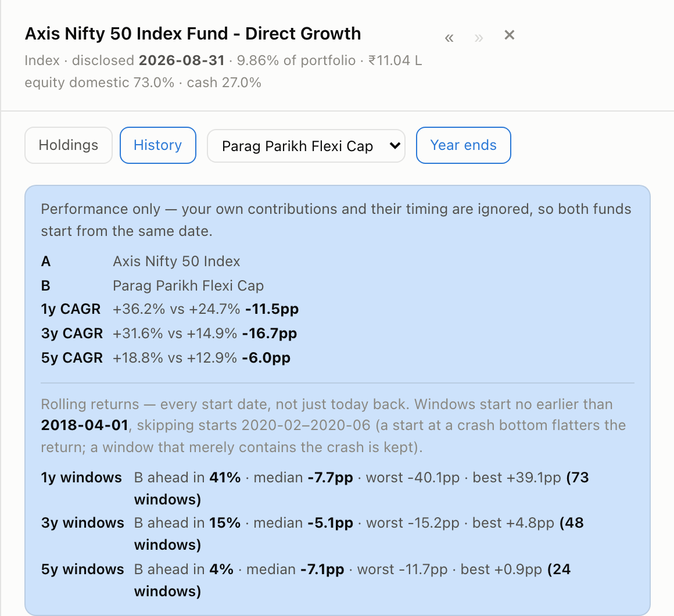The image size is (674, 616).
Task: Click the 5y CAGR label
Action: (72, 358)
